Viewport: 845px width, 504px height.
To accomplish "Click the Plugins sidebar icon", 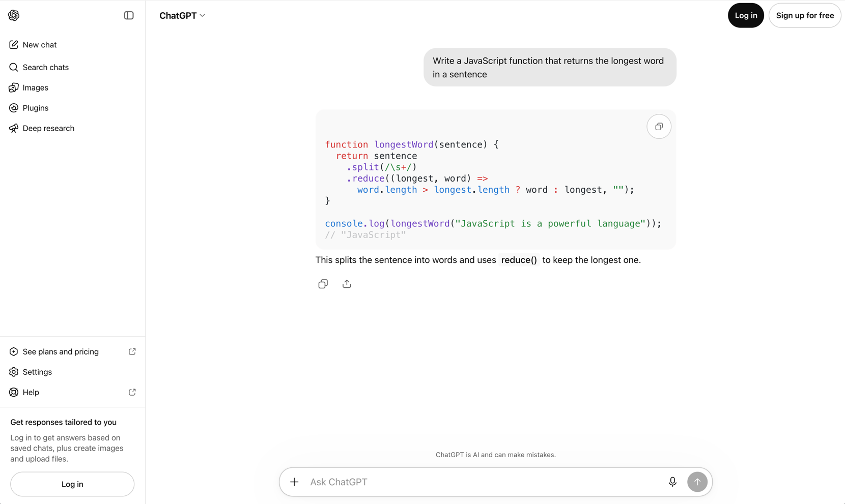I will (14, 108).
